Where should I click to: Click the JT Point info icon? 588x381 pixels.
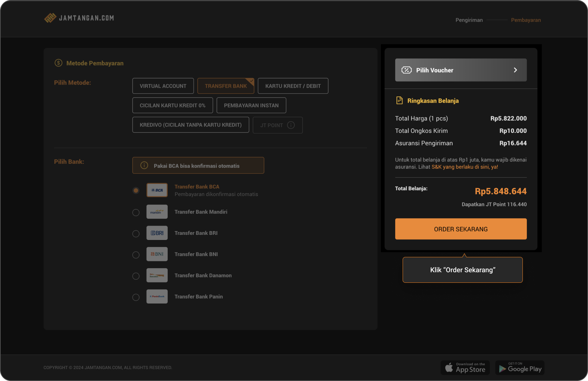[291, 125]
